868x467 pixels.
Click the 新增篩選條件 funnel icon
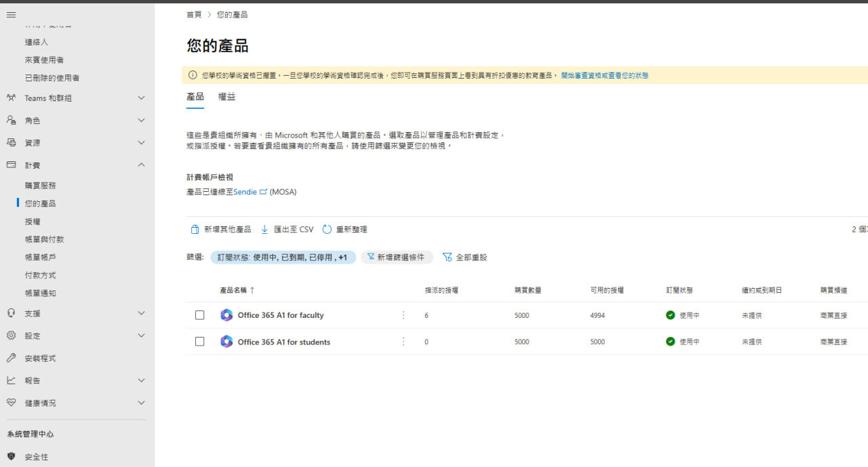[371, 258]
